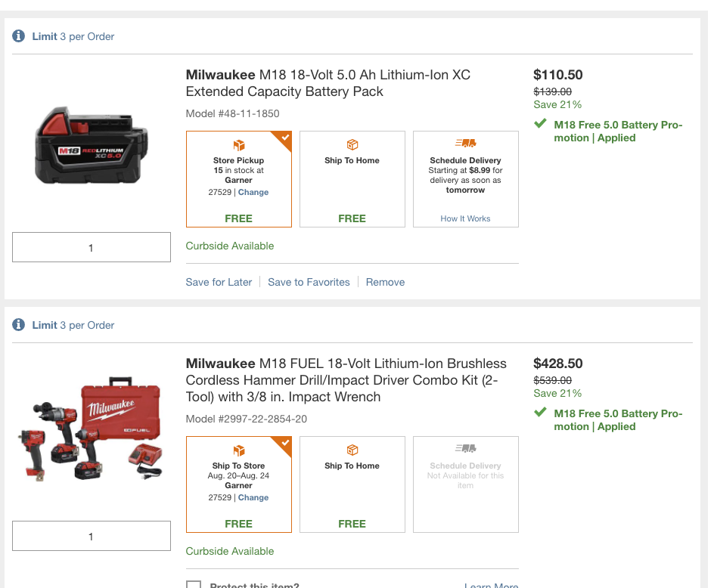
Task: Click the Schedule Delivery truck icon for battery
Action: [x=465, y=143]
